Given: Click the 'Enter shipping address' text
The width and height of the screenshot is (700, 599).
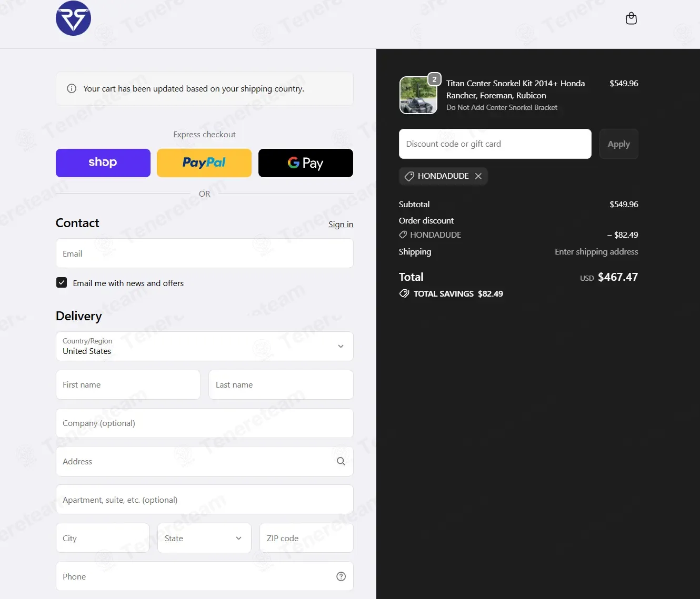Looking at the screenshot, I should click(x=596, y=252).
